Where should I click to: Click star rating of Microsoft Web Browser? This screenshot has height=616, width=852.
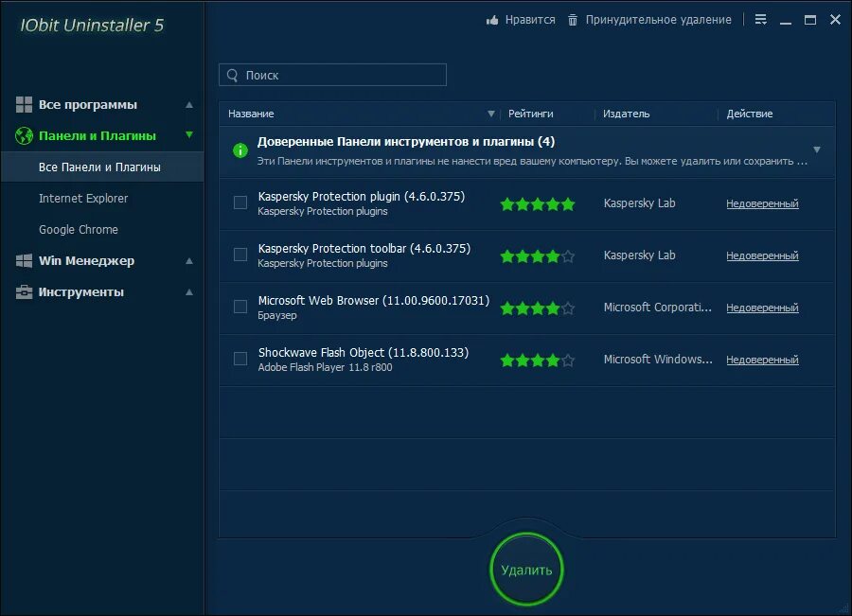coord(538,308)
